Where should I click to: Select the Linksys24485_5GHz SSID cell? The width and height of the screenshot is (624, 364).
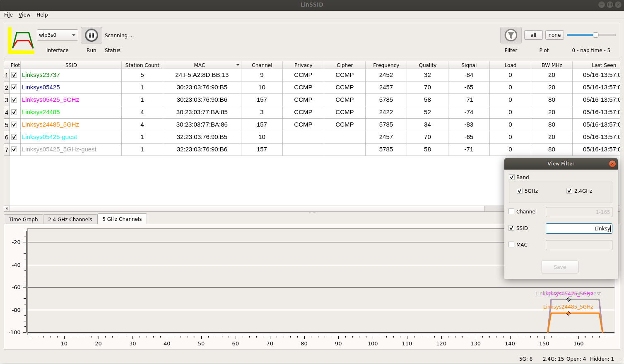[71, 125]
